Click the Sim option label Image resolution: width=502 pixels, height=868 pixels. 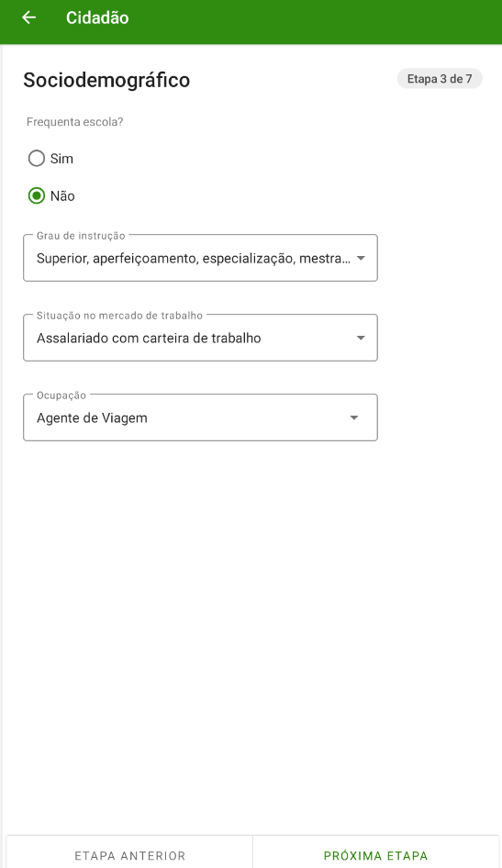[61, 159]
